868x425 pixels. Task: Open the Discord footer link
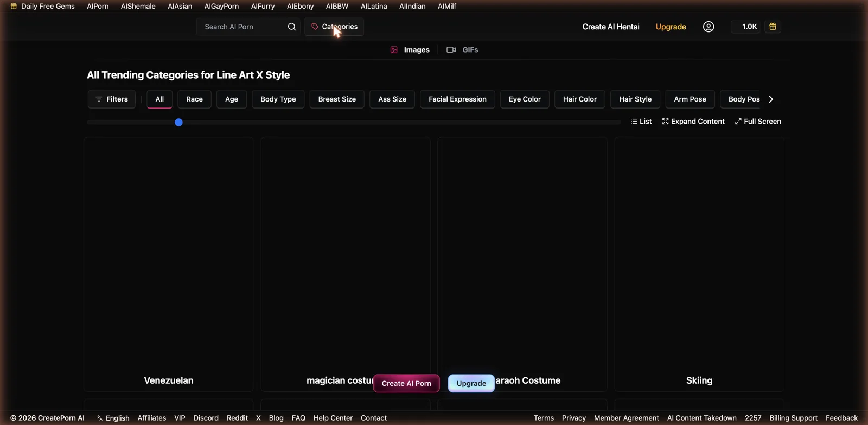point(206,418)
